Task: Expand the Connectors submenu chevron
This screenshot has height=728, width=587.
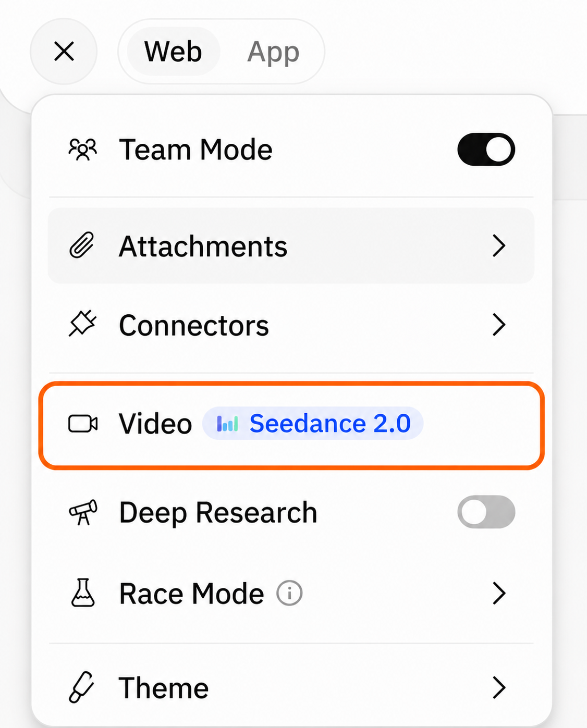Action: 499,325
